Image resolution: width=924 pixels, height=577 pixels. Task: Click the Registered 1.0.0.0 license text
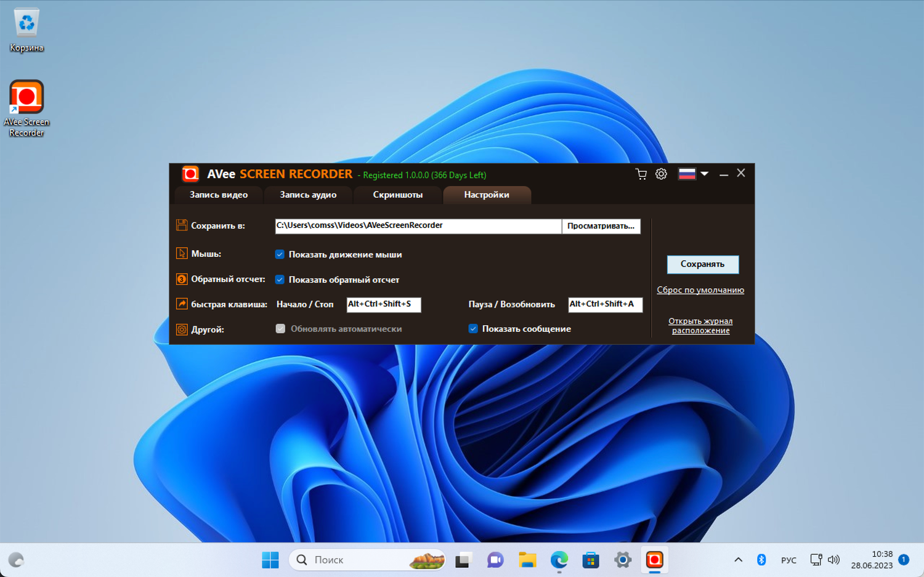click(x=424, y=176)
